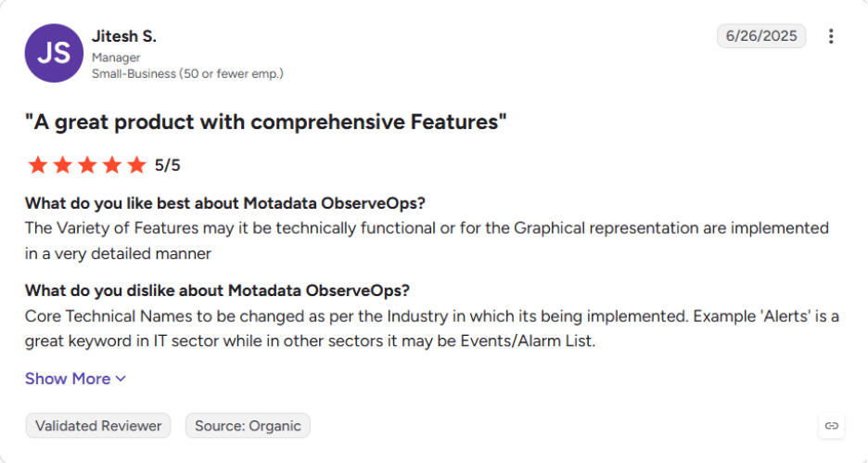Open reviewer name Jitesh S.
This screenshot has height=463, width=868.
coord(124,36)
